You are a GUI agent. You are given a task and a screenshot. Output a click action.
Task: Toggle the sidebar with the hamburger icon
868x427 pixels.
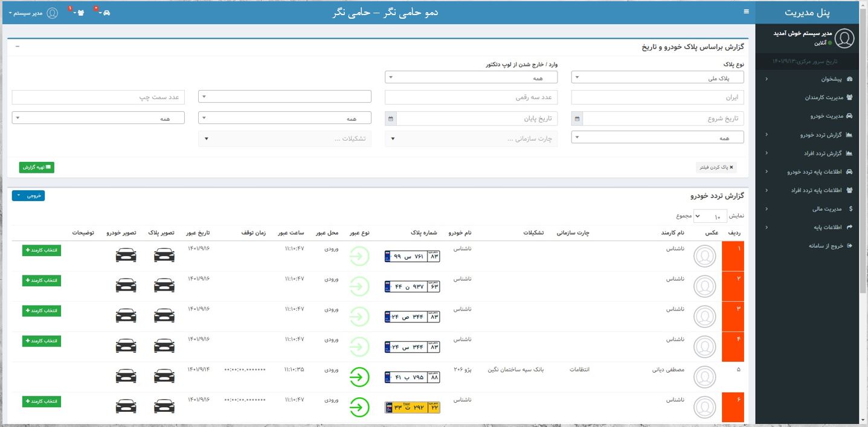click(747, 11)
